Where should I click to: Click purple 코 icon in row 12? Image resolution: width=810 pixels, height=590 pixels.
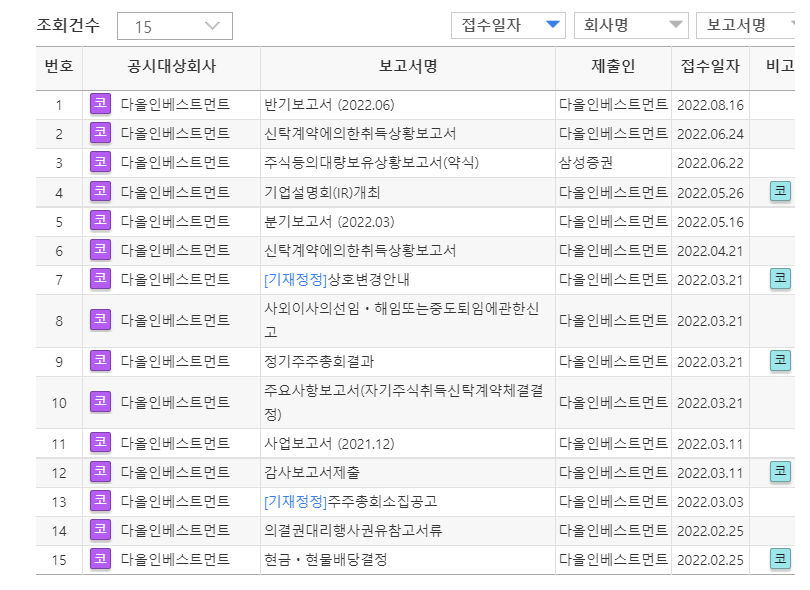click(x=100, y=471)
